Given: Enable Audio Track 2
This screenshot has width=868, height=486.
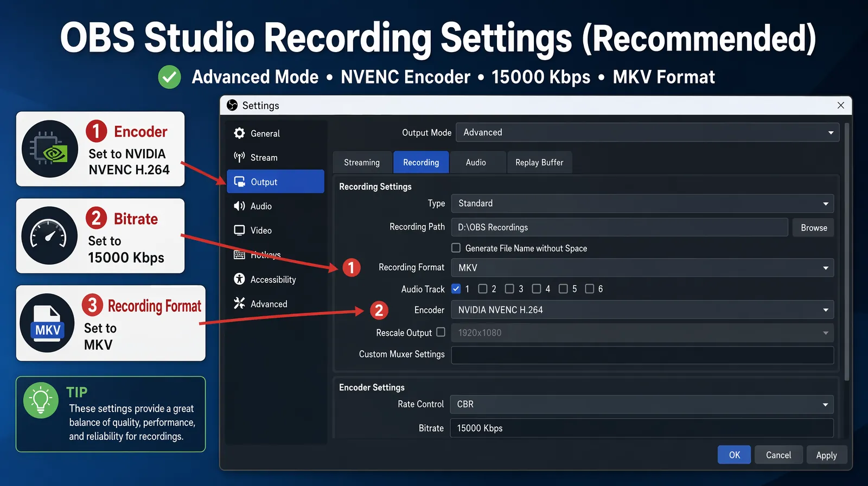Looking at the screenshot, I should 482,289.
